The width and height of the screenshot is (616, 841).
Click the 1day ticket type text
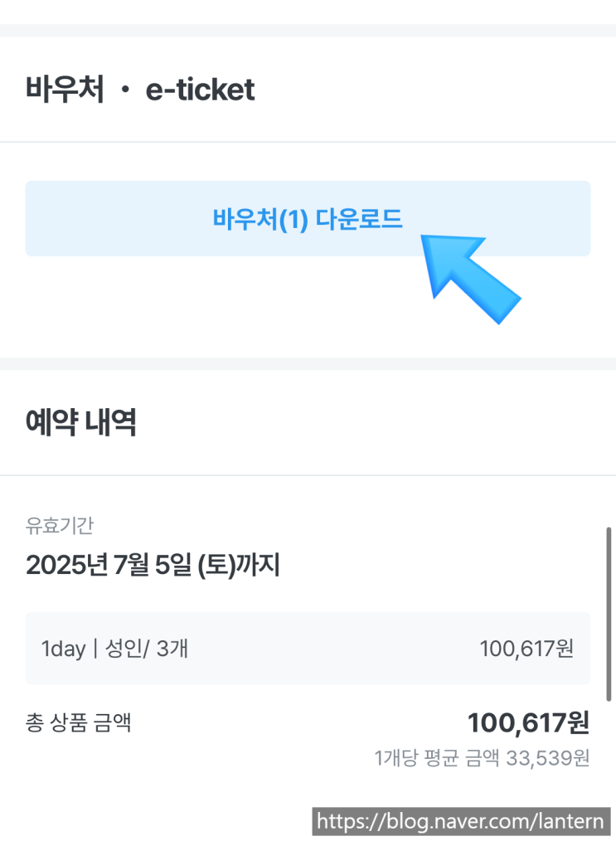coord(63,649)
